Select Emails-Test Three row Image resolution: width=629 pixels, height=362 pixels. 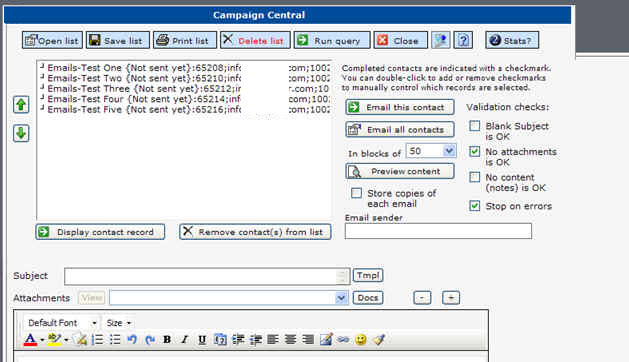(x=185, y=88)
